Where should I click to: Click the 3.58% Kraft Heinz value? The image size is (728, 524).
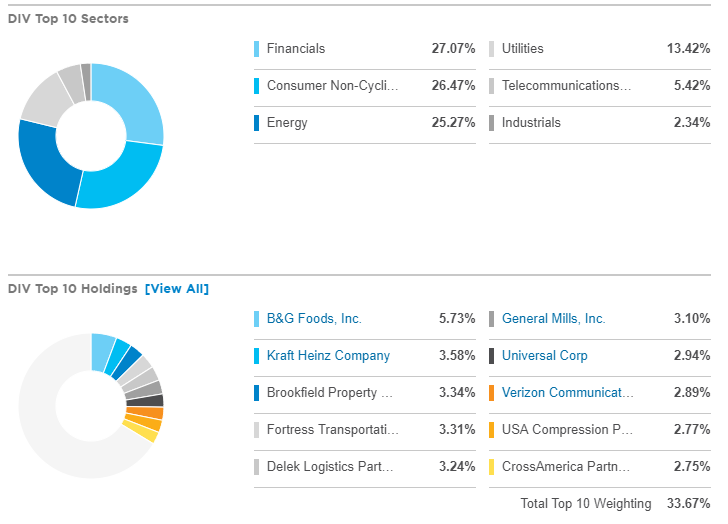tap(457, 356)
